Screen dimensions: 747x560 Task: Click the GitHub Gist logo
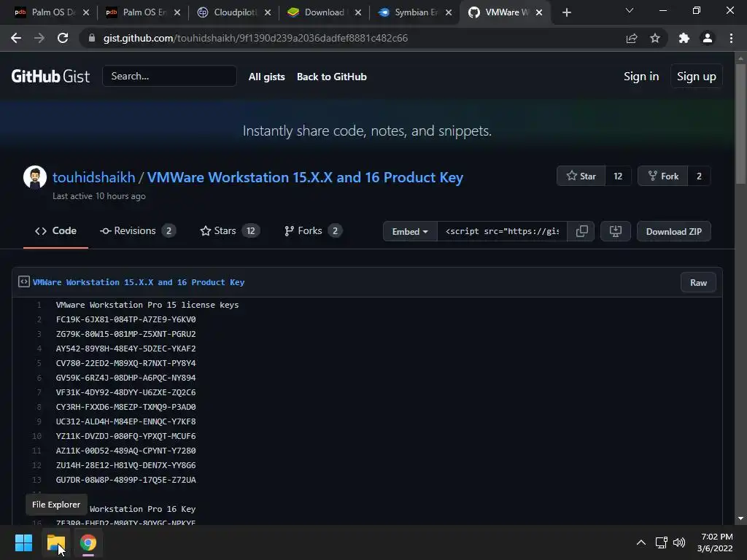(50, 76)
